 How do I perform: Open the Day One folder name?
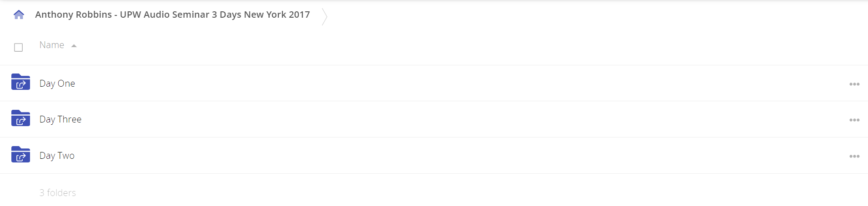[x=57, y=83]
